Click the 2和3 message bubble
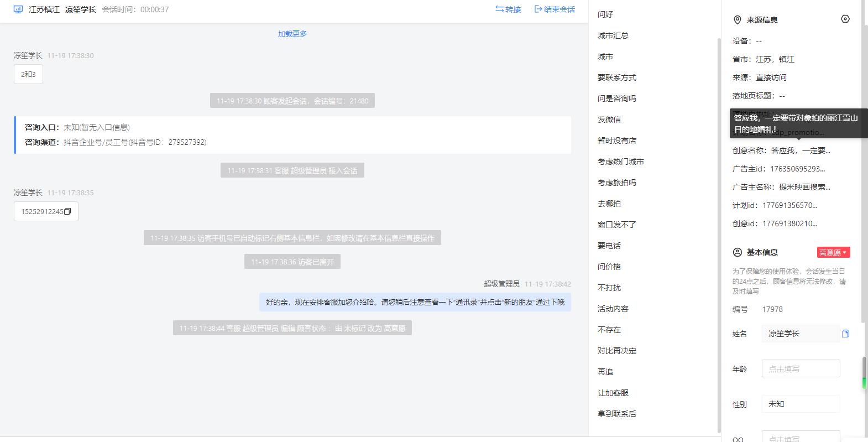The height and width of the screenshot is (442, 868). (28, 74)
